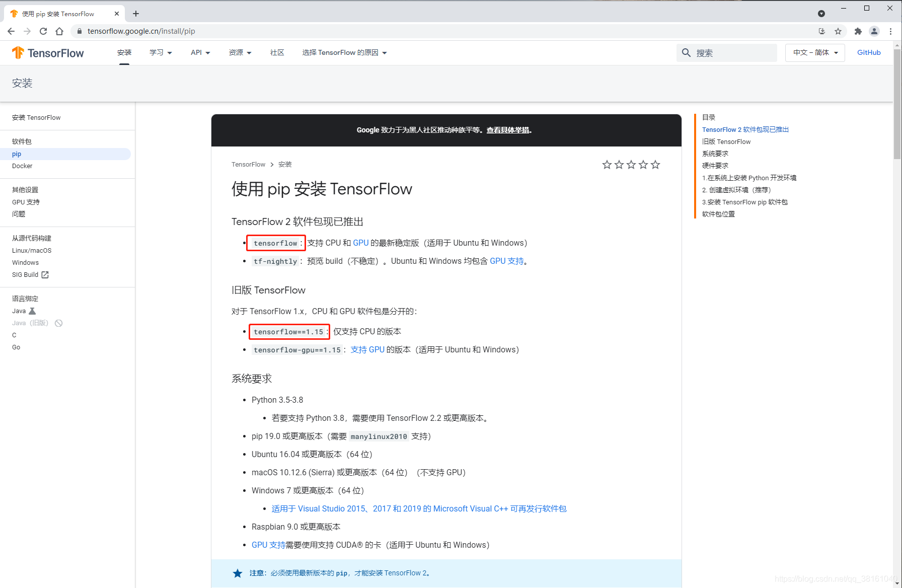Click GPU link in tensorflow bullet
This screenshot has height=588, width=902.
click(x=361, y=243)
